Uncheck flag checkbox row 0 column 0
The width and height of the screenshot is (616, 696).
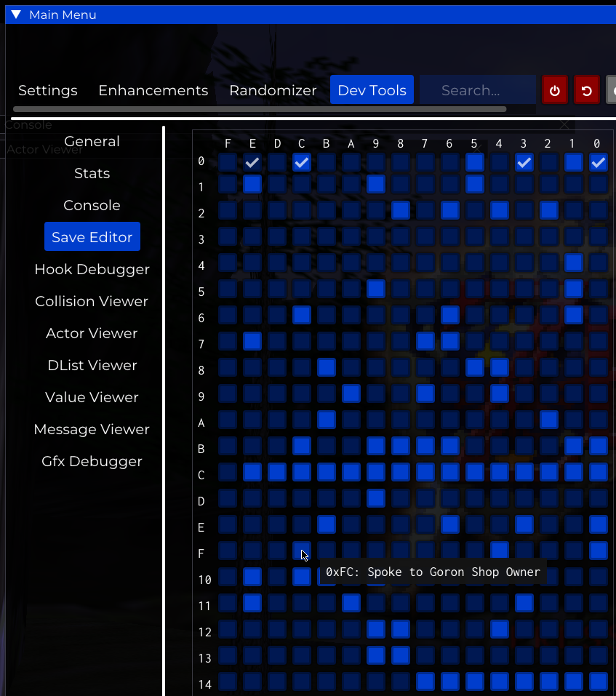599,162
